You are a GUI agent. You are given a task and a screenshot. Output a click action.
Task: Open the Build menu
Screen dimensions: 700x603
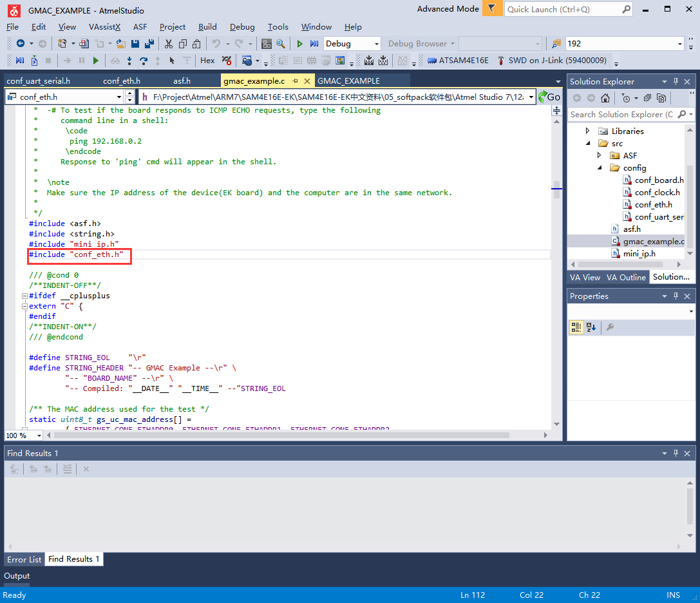[207, 27]
